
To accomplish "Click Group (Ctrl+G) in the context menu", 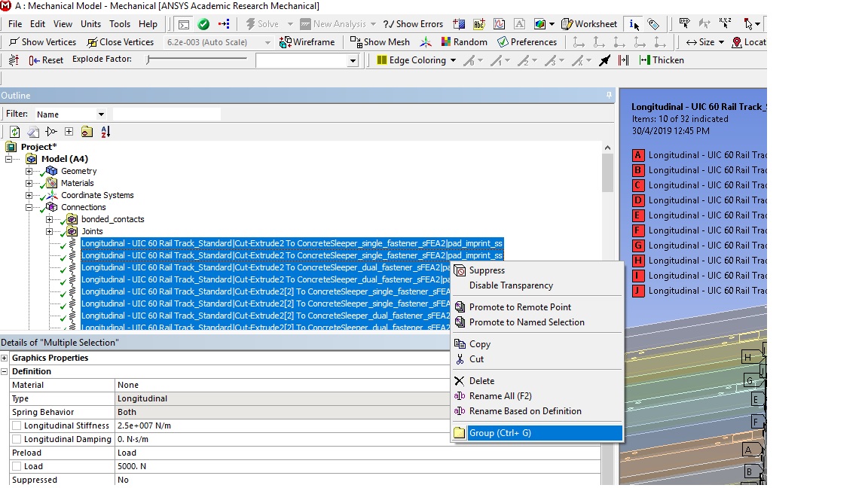I will click(501, 433).
